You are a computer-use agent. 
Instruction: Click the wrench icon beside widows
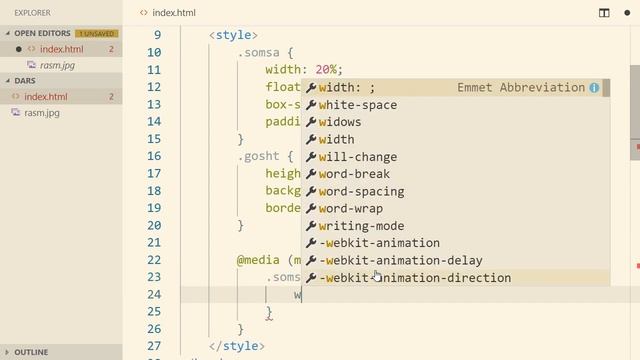tap(311, 122)
